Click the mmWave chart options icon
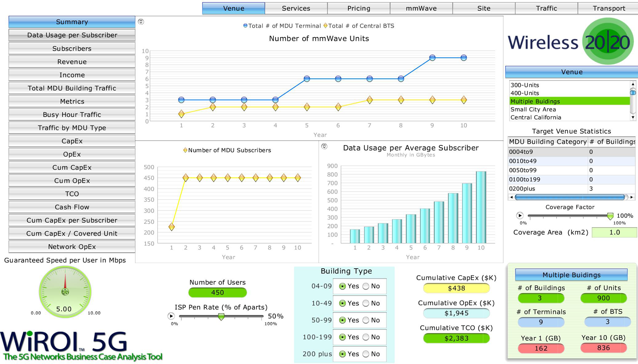This screenshot has width=638, height=364. click(x=141, y=22)
